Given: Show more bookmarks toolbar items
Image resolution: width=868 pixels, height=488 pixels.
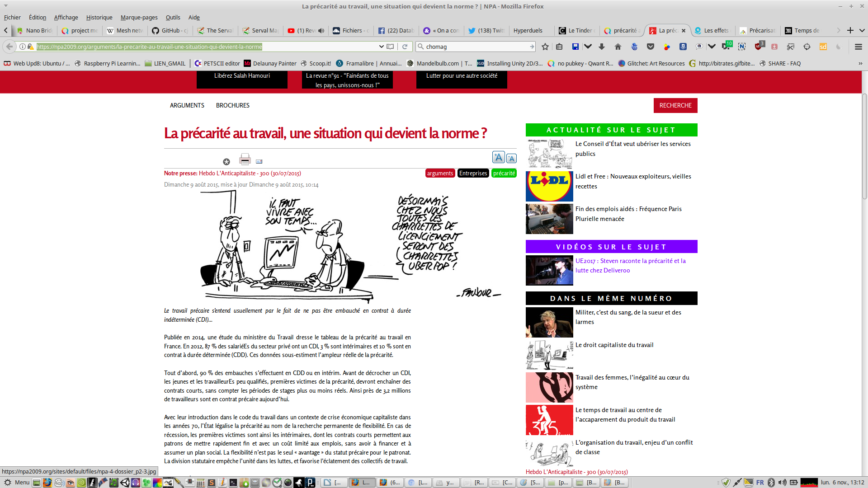Looking at the screenshot, I should pyautogui.click(x=860, y=64).
